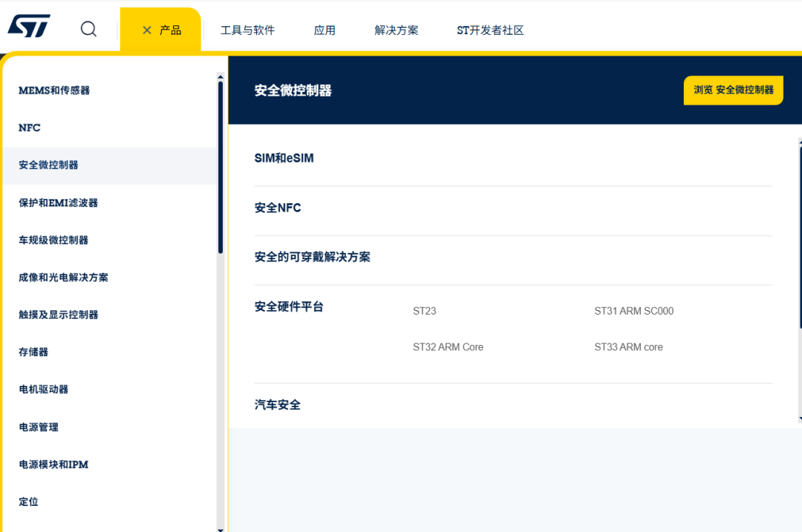The height and width of the screenshot is (532, 802).
Task: Close the 产品 menu with X icon
Action: (147, 30)
